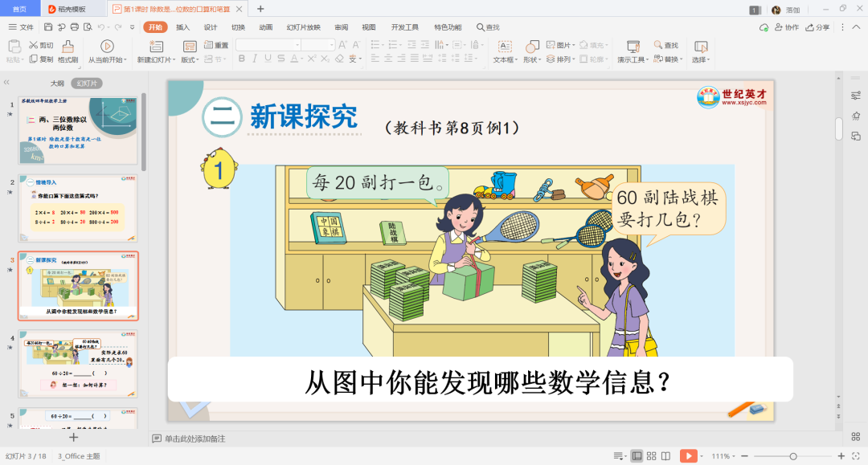Open the Layout (版式) dropdown
The height and width of the screenshot is (465, 868).
[x=190, y=60]
